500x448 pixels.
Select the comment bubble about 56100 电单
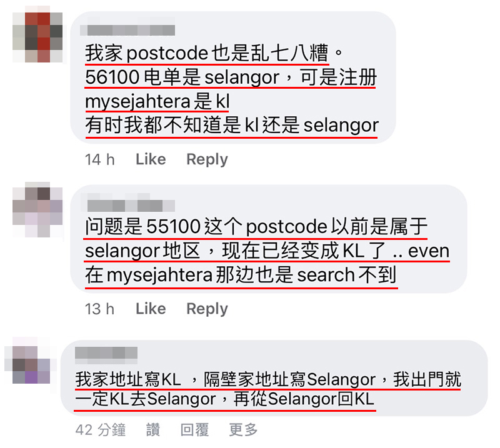pos(233,77)
